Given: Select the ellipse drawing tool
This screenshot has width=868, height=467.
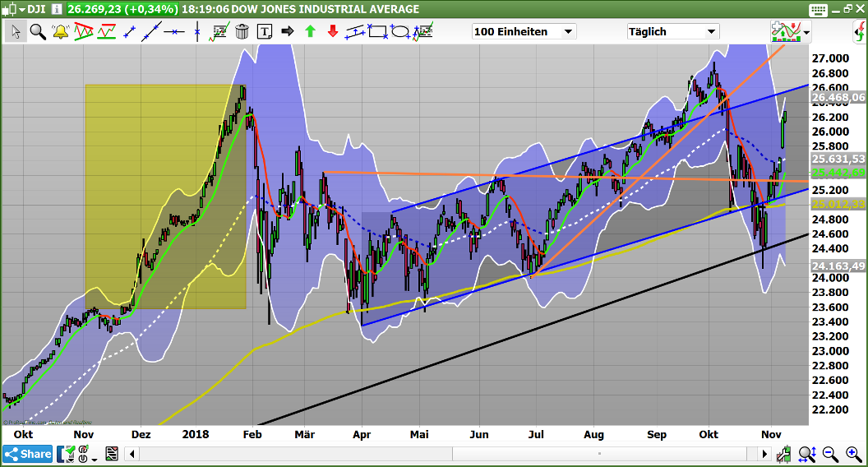Looking at the screenshot, I should [x=399, y=31].
